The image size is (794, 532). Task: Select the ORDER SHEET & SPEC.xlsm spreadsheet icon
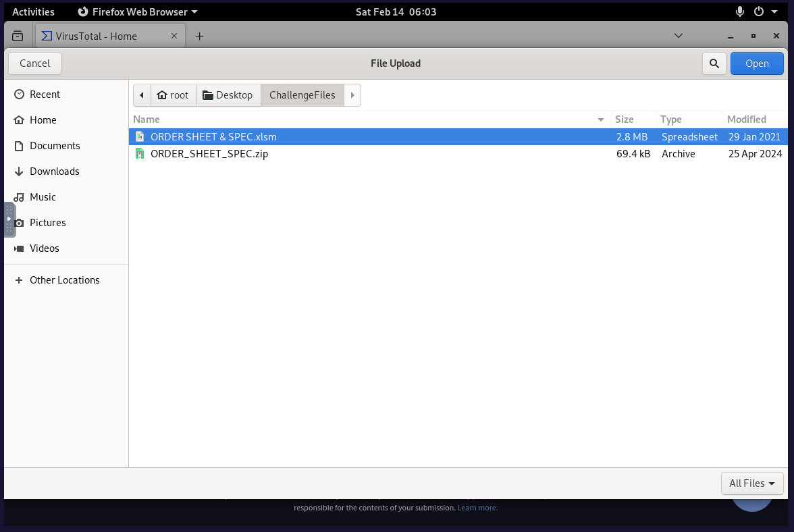(x=140, y=137)
